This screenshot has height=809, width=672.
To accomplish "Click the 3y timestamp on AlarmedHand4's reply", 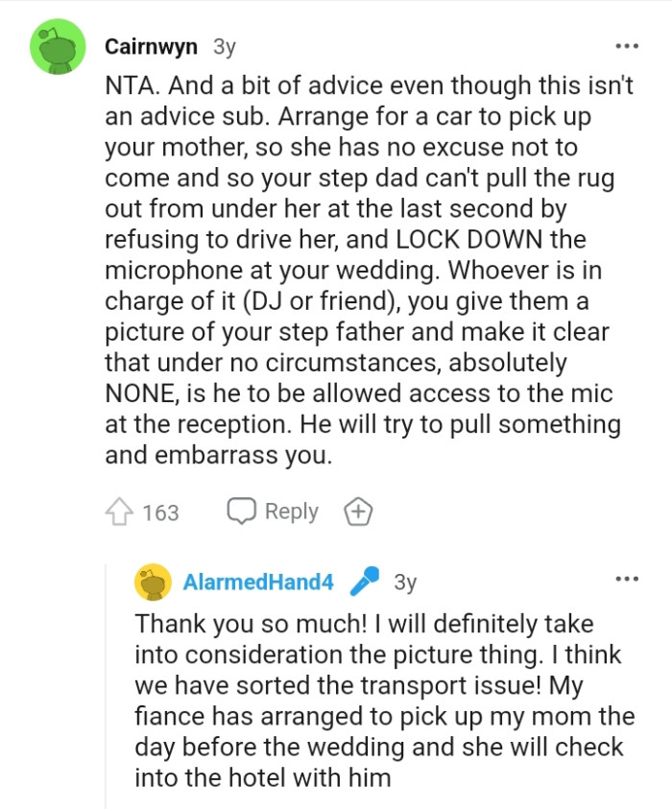I will click(x=405, y=582).
